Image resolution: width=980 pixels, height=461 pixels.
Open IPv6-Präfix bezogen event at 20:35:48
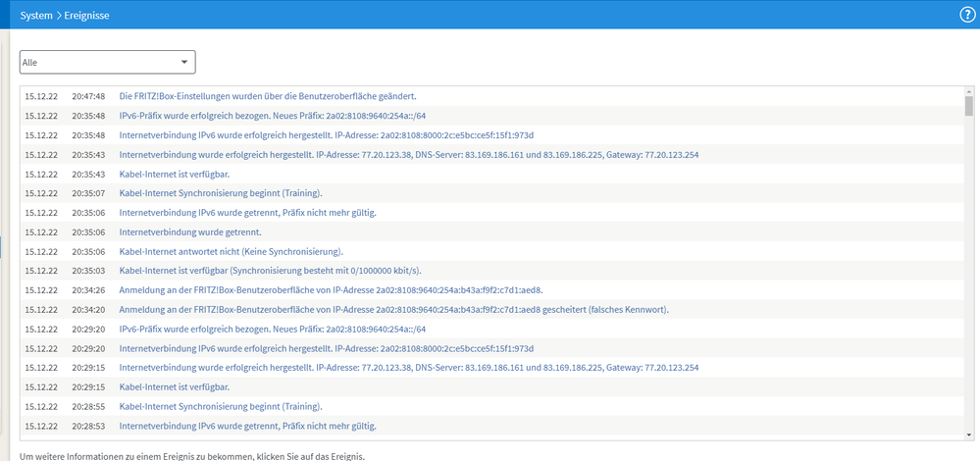click(x=273, y=116)
